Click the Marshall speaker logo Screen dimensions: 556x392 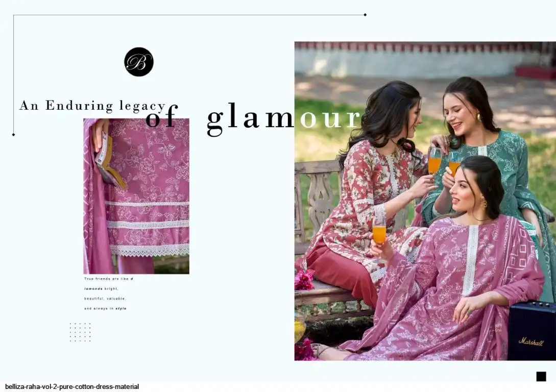(531, 341)
